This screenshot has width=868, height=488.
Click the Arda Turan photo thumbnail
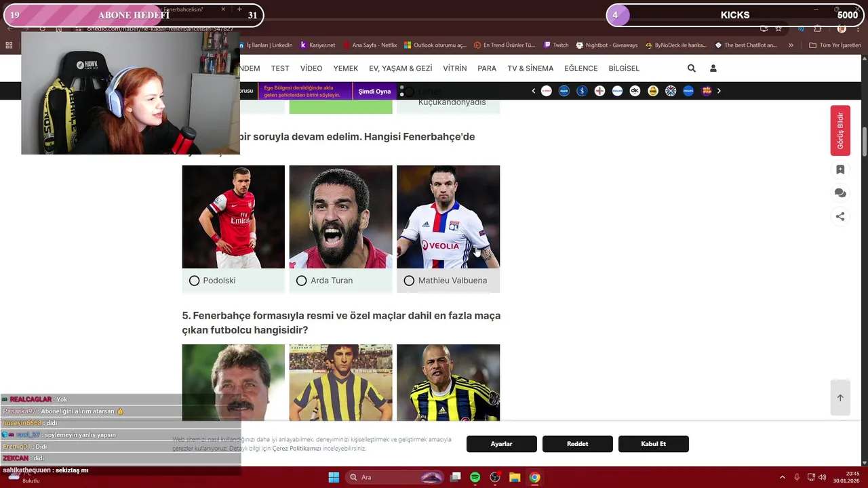coord(340,217)
